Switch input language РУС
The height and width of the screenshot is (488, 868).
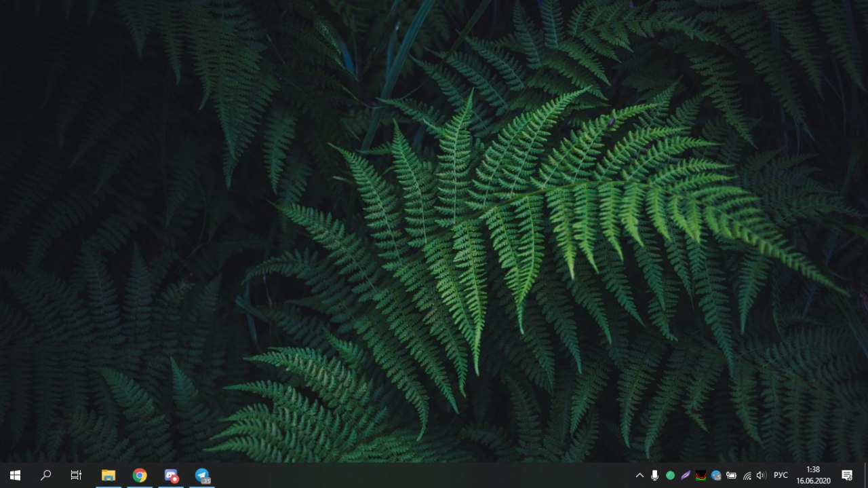pos(781,475)
